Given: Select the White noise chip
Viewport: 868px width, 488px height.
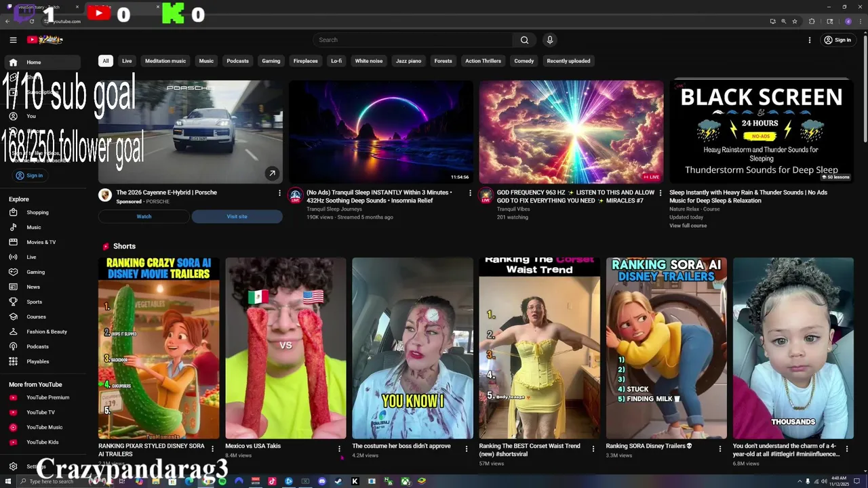Looking at the screenshot, I should [369, 61].
